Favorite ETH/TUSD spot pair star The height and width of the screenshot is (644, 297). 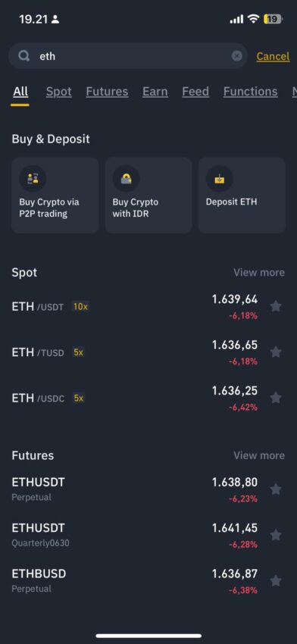click(276, 352)
